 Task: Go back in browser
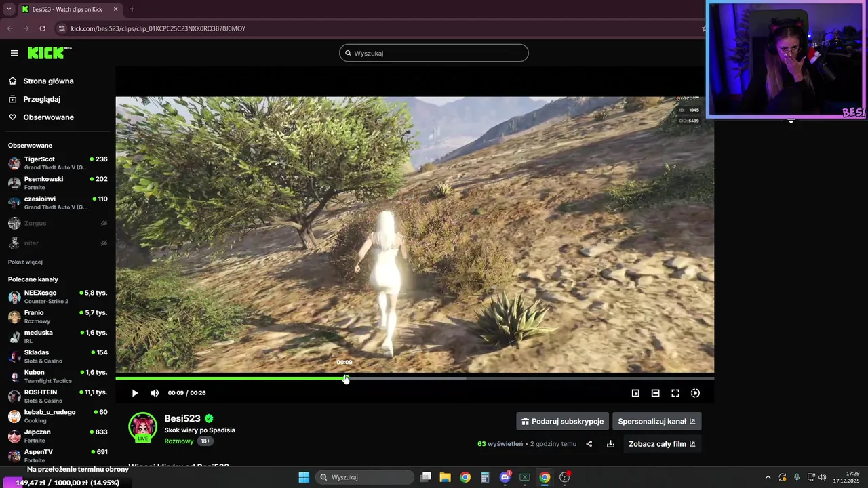click(x=9, y=28)
